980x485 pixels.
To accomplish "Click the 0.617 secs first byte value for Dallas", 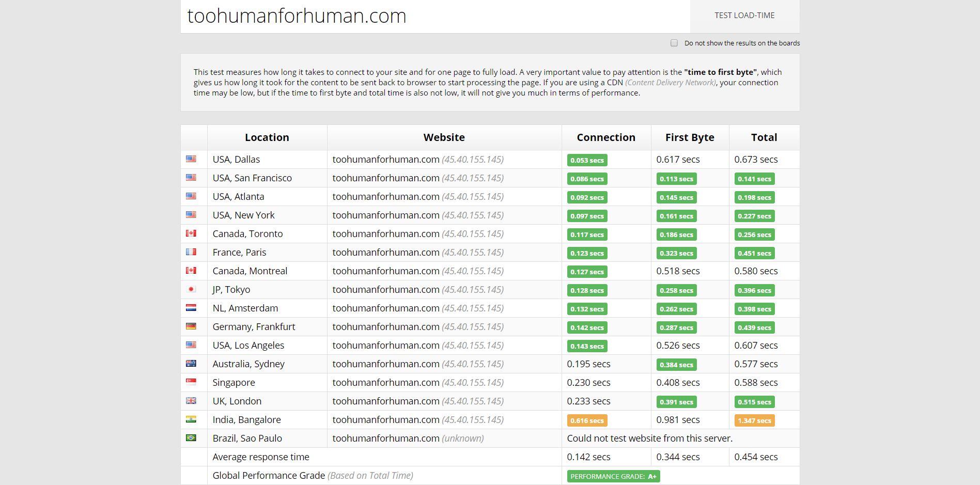I will click(678, 160).
